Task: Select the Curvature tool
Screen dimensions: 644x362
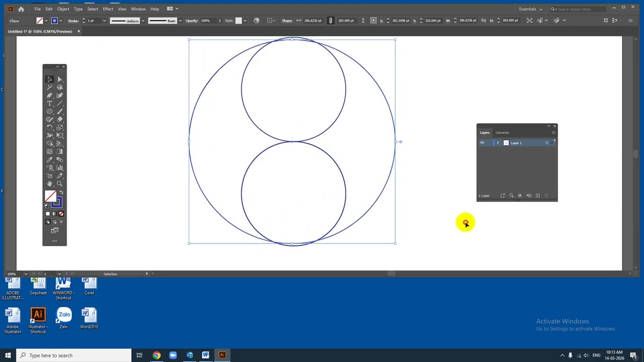Action: pyautogui.click(x=59, y=96)
